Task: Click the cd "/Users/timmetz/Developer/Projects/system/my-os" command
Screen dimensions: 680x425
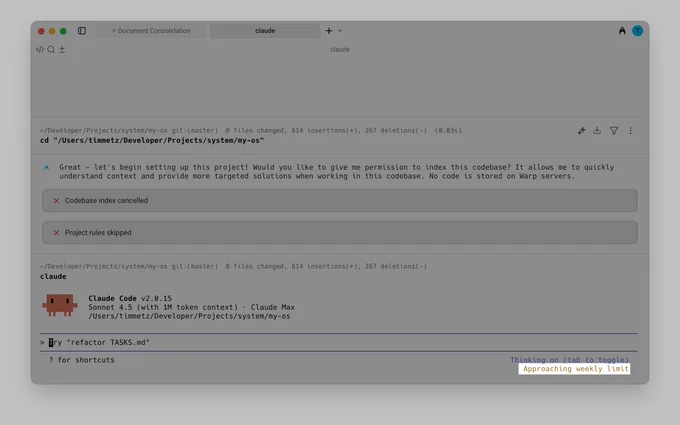Action: tap(152, 141)
